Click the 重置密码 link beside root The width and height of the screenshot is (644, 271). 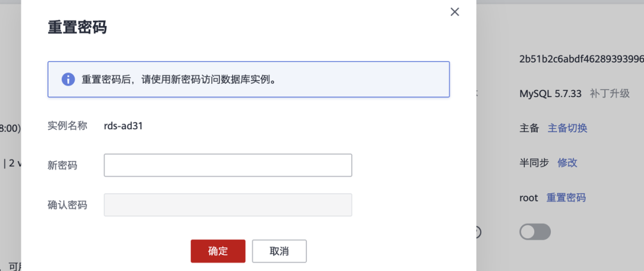566,198
